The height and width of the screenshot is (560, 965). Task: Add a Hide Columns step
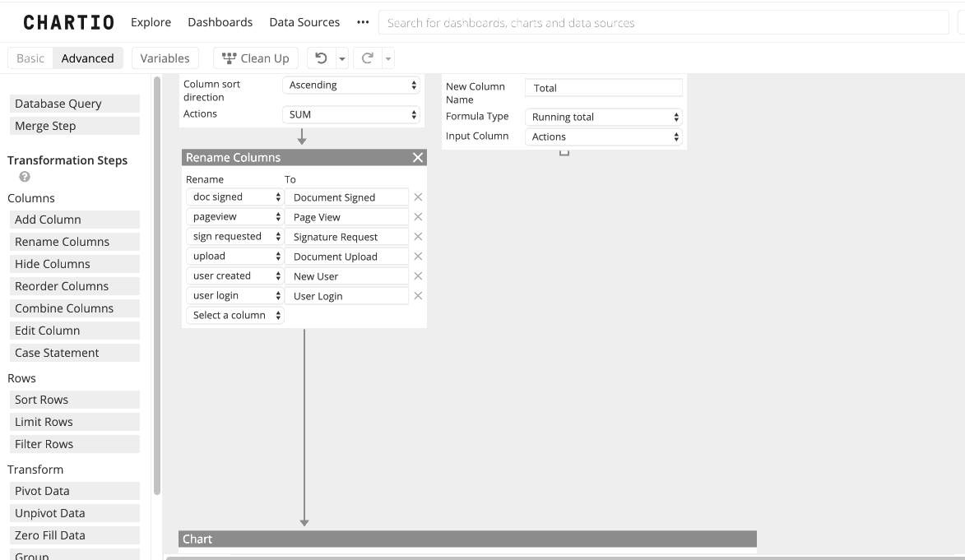[75, 263]
